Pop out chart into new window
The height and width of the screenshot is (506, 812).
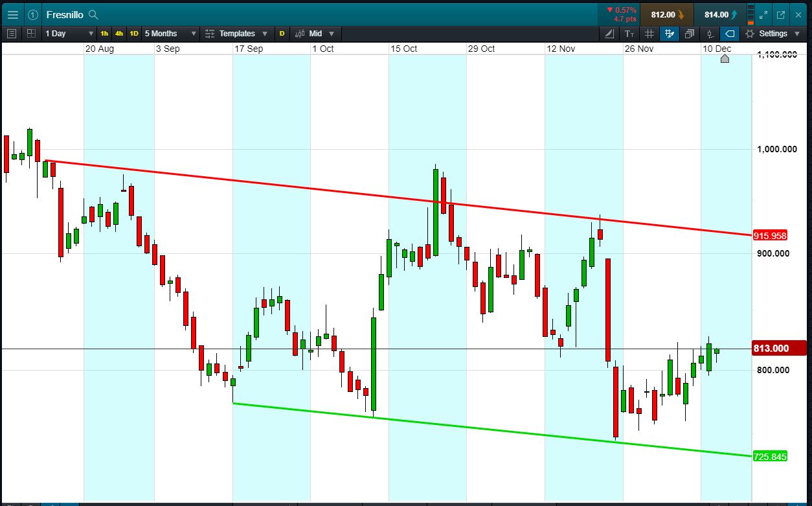tap(781, 14)
